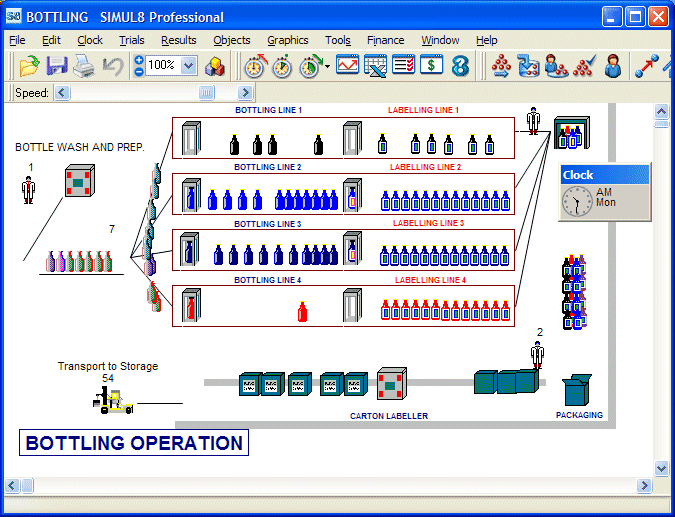
Task: Click the SIMUL8 blue '8' icon
Action: (460, 66)
